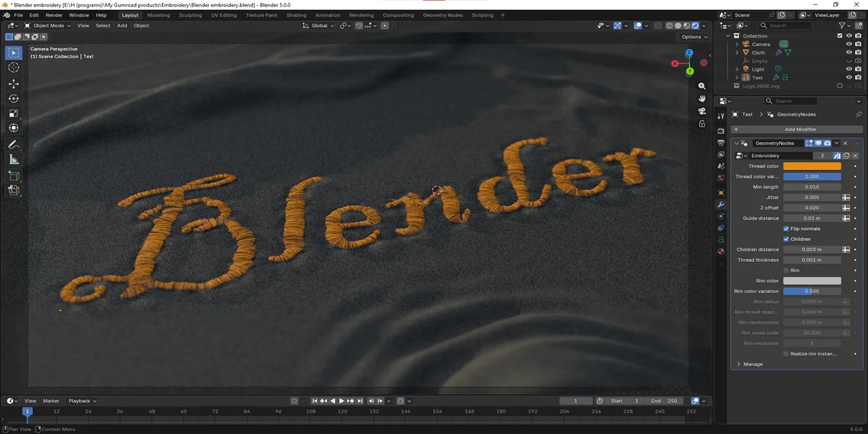Click the orange Thread color swatch
Viewport: 868px width, 434px height.
(x=812, y=166)
